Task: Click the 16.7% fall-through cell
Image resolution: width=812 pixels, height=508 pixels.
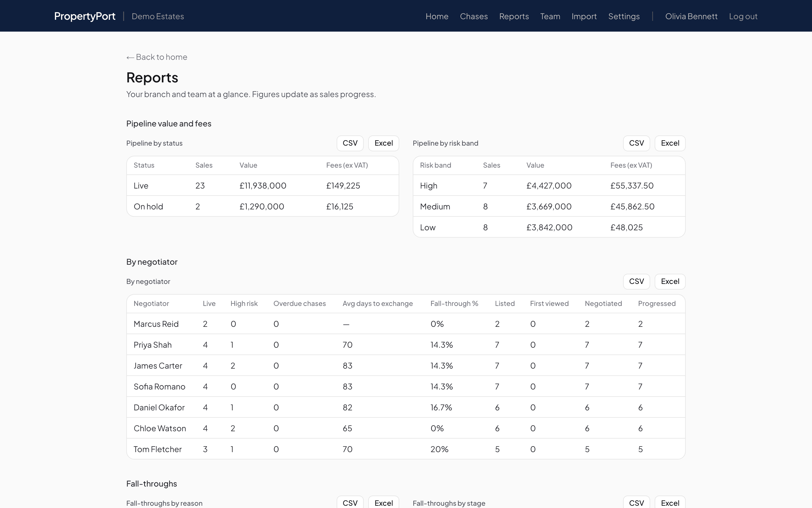Action: tap(441, 407)
